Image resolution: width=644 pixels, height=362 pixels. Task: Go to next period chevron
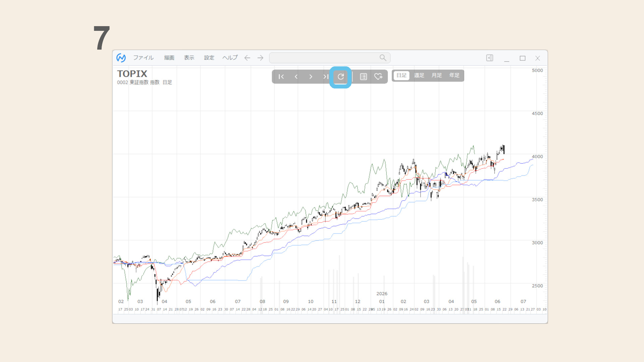tap(311, 77)
